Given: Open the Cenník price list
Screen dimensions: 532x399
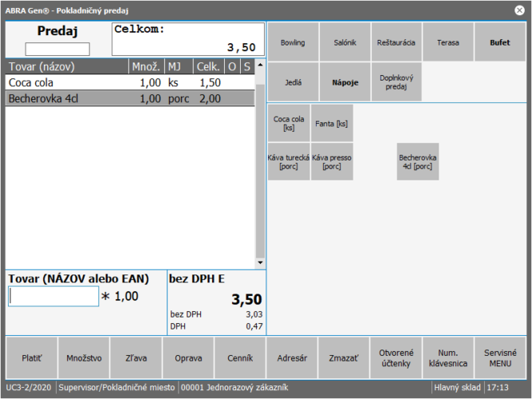Looking at the screenshot, I should pyautogui.click(x=240, y=358).
